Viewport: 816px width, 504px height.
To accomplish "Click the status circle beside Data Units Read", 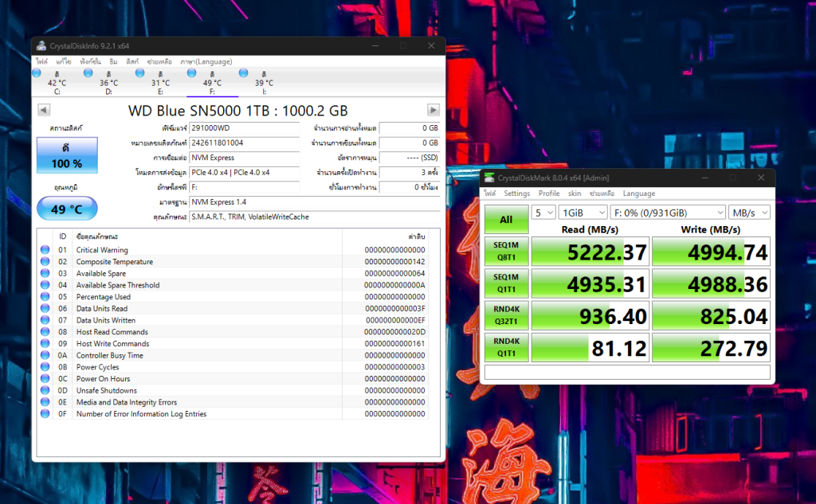I will [x=45, y=308].
